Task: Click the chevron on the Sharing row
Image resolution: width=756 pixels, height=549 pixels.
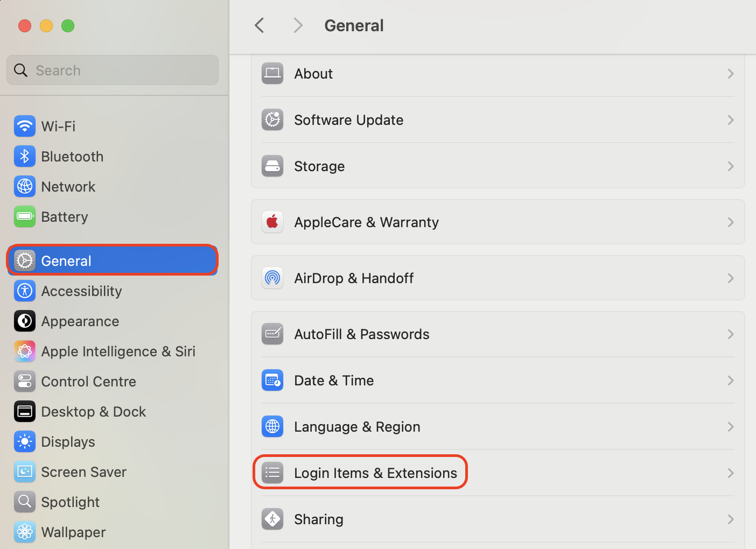Action: click(x=730, y=519)
